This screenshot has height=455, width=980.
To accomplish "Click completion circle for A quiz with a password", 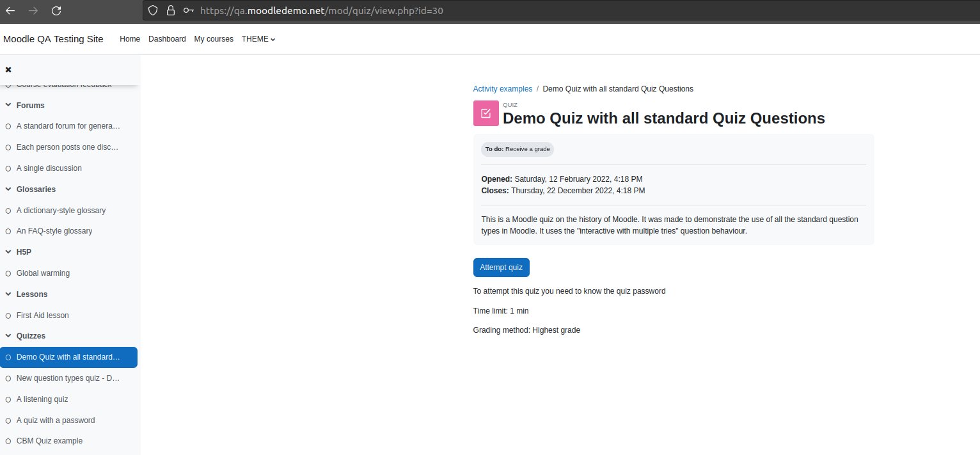I will (8, 420).
